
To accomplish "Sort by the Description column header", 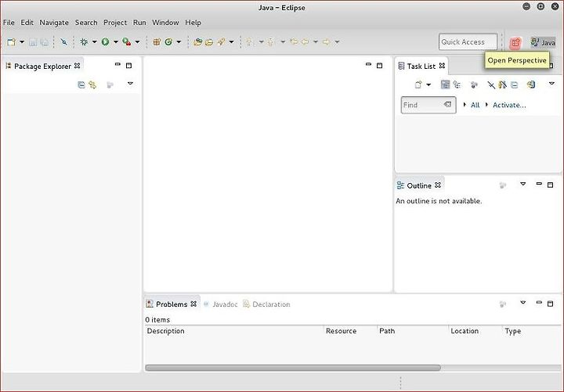I will coord(234,331).
